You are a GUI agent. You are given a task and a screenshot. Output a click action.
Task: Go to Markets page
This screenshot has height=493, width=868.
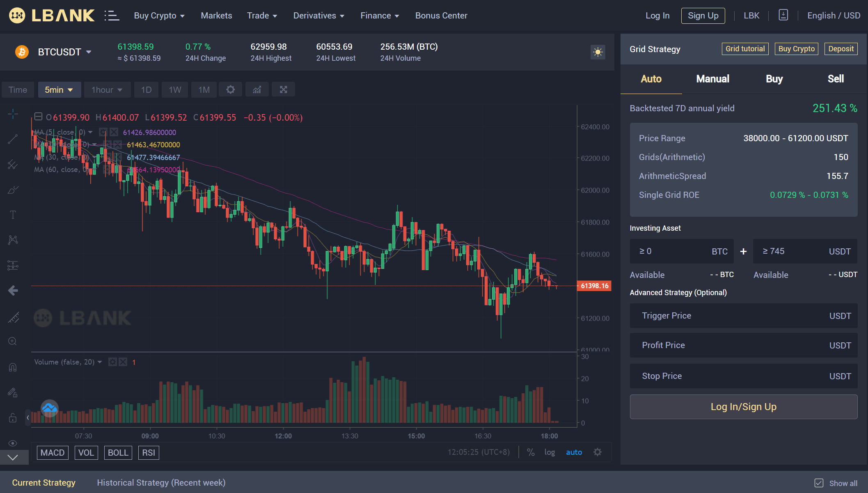(216, 16)
